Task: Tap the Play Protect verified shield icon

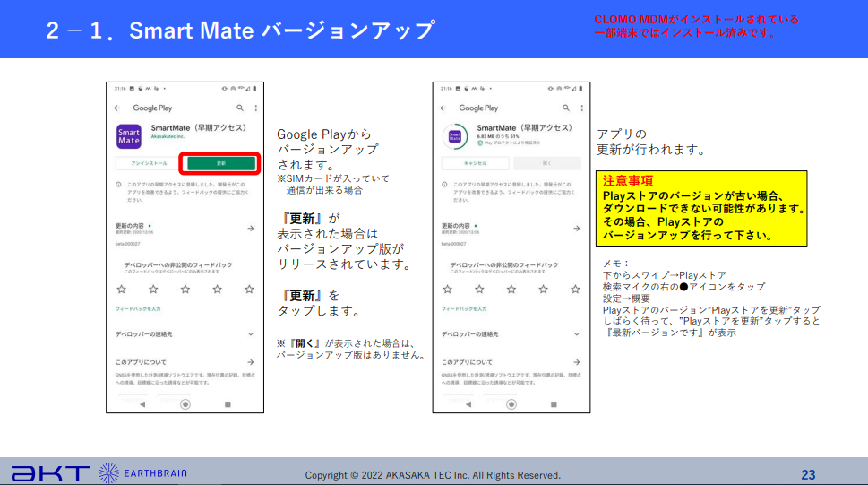Action: (480, 143)
